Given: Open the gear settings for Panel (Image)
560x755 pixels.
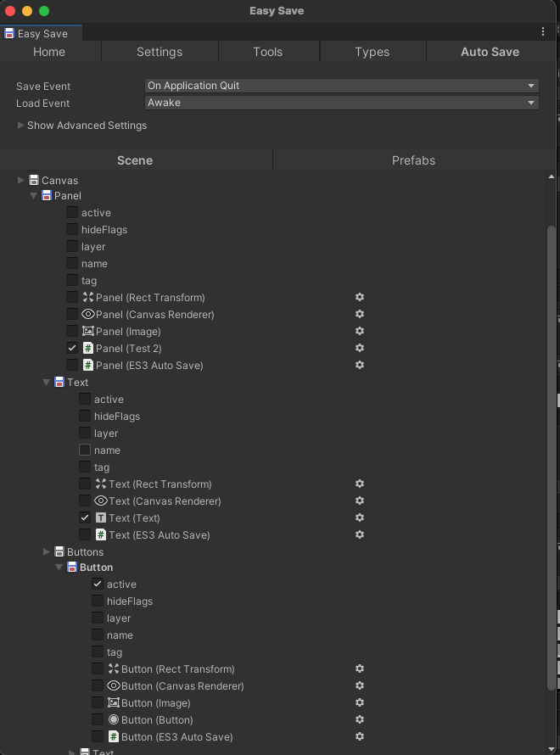Looking at the screenshot, I should click(x=360, y=331).
